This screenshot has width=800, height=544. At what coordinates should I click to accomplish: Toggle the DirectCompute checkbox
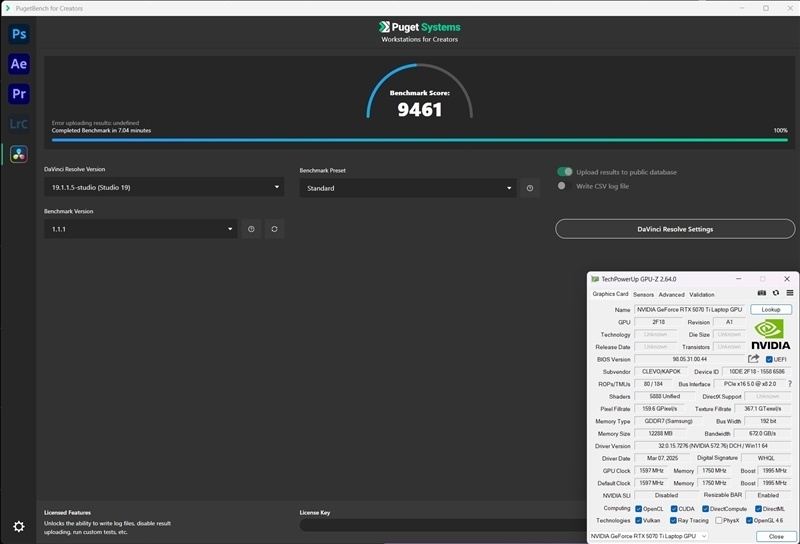[705, 509]
